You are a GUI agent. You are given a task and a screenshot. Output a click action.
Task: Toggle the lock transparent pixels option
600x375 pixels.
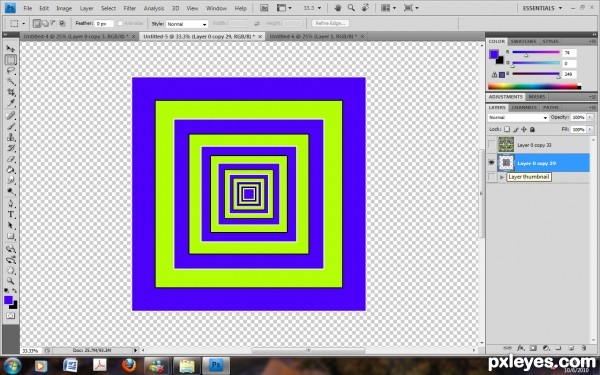(507, 129)
